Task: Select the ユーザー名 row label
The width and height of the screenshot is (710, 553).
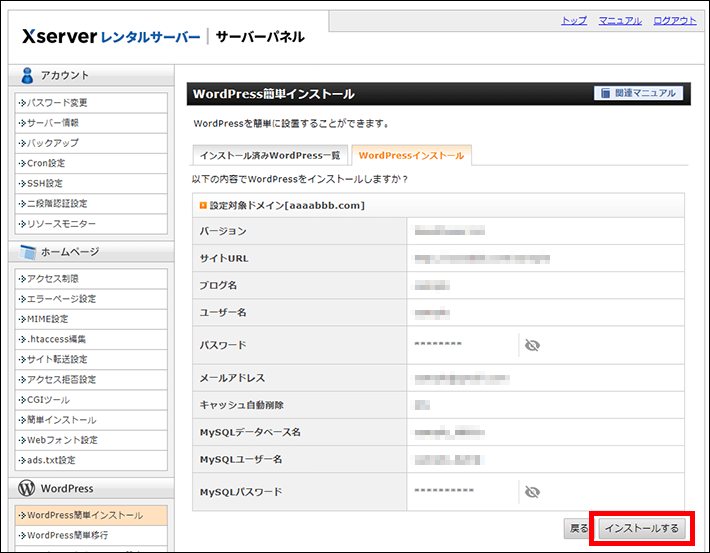Action: 223,313
